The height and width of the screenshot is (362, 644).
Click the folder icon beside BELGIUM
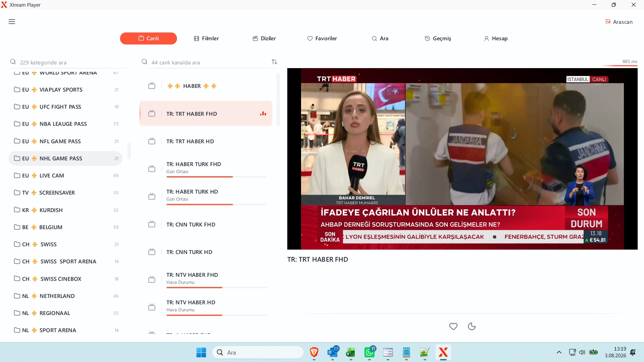[x=17, y=227]
